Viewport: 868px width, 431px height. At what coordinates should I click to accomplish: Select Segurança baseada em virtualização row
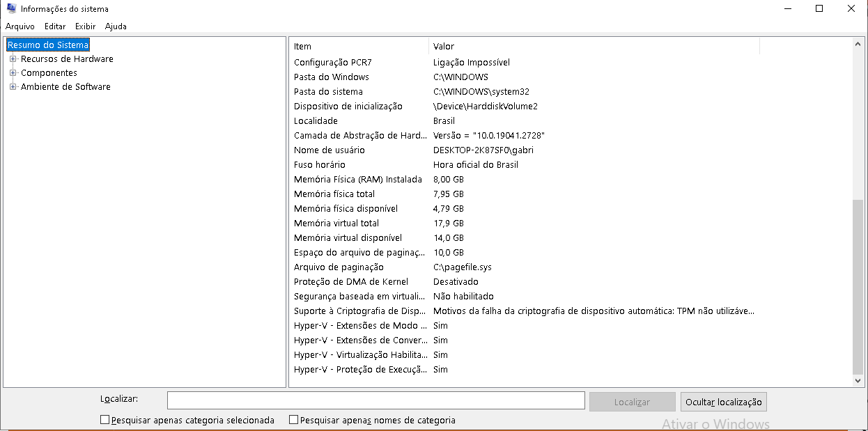(525, 297)
